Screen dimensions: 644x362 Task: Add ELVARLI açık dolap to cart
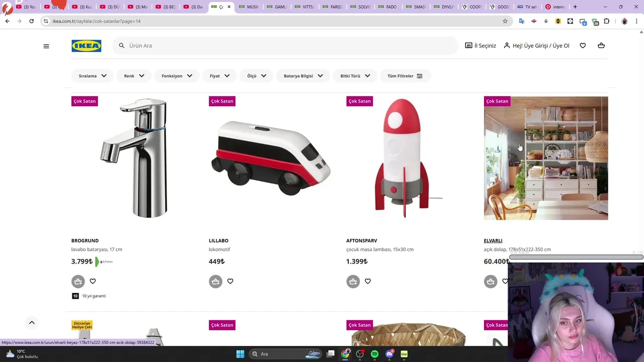click(x=491, y=282)
